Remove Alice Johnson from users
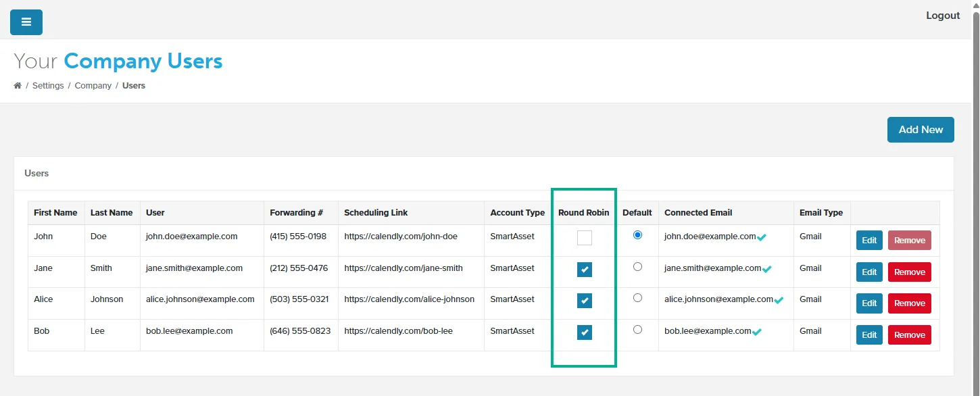This screenshot has height=396, width=980. (x=910, y=303)
